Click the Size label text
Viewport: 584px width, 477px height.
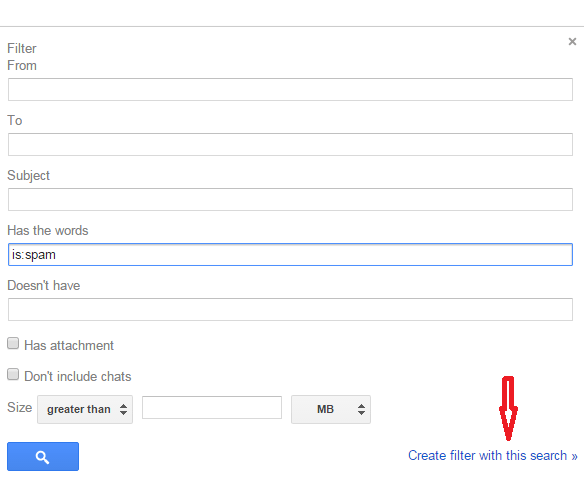pyautogui.click(x=19, y=407)
